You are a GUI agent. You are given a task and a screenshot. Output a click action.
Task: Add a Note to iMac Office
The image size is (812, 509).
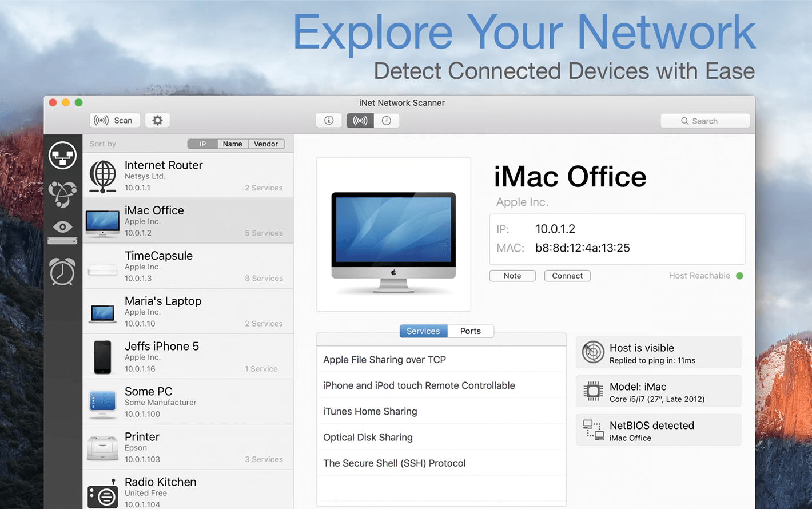pos(512,276)
